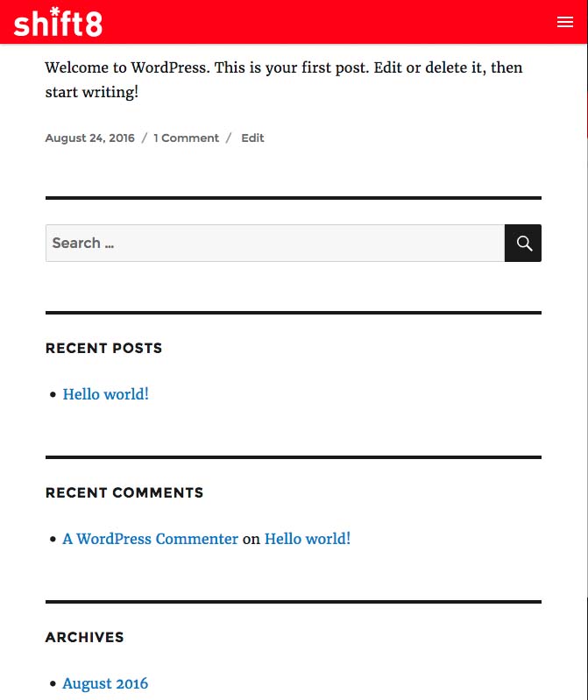The image size is (588, 700).
Task: Click the Recent Comments heading
Action: 124,492
